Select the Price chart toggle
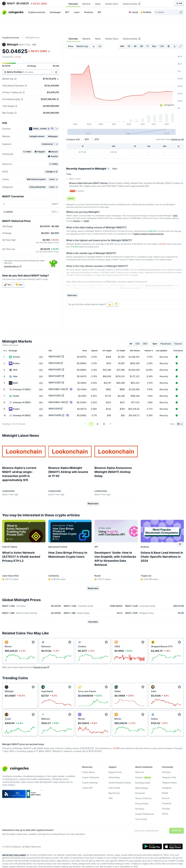Image resolution: width=186 pixels, height=868 pixels. (71, 46)
